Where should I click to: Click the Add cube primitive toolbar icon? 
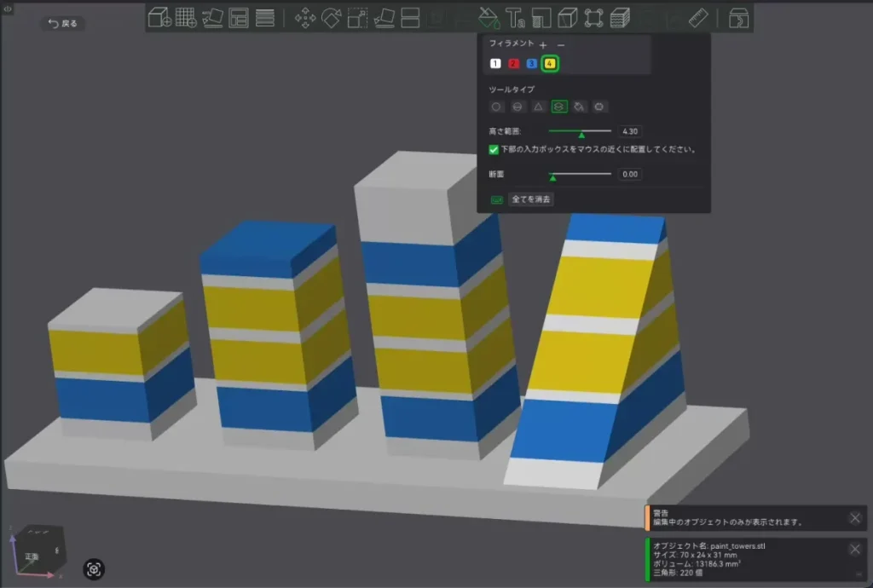pyautogui.click(x=159, y=18)
